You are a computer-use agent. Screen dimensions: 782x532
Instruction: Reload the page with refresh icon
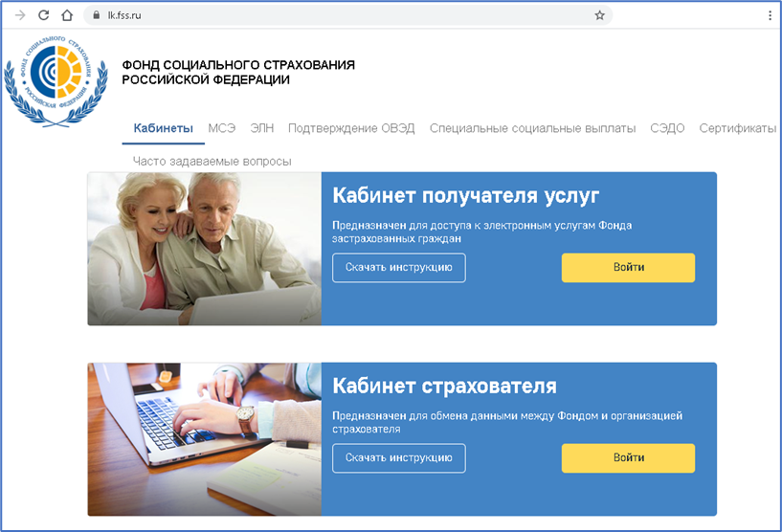[x=44, y=15]
